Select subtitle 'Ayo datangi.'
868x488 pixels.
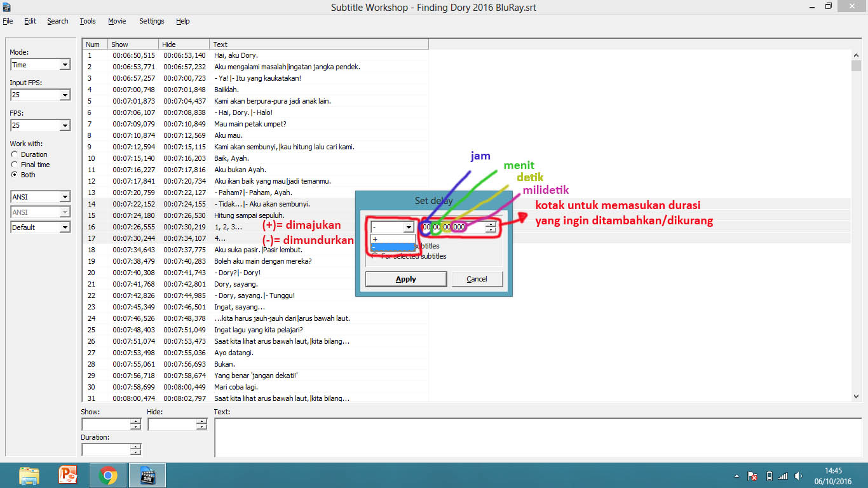coord(255,353)
